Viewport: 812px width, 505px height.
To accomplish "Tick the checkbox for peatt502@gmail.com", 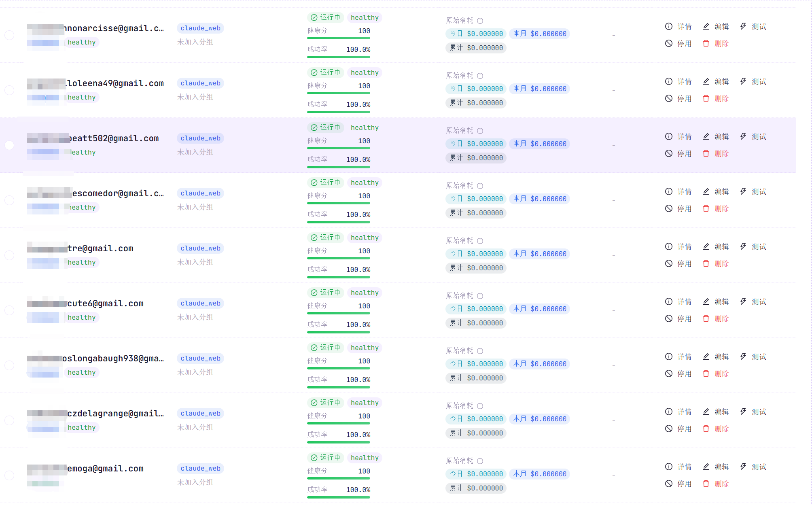I will coord(9,145).
